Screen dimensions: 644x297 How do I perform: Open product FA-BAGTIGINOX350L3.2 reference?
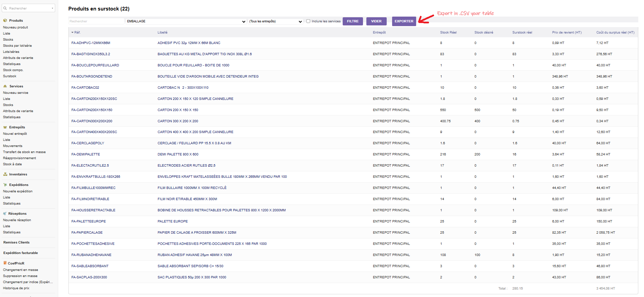91,54
